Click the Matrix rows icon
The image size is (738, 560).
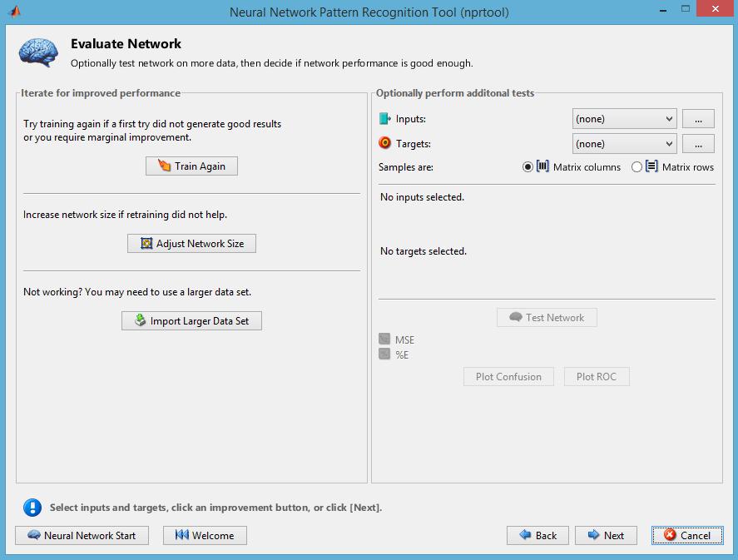(x=651, y=166)
